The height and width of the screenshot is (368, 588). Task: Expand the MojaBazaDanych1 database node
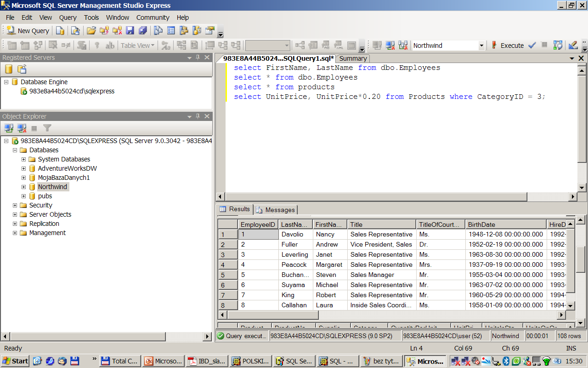point(24,178)
